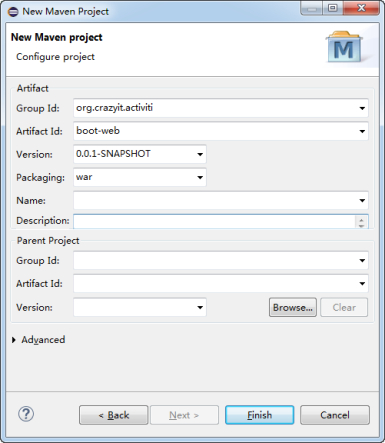Open the Parent Project Artifact Id dropdown arrow
385x443 pixels.
click(x=362, y=283)
